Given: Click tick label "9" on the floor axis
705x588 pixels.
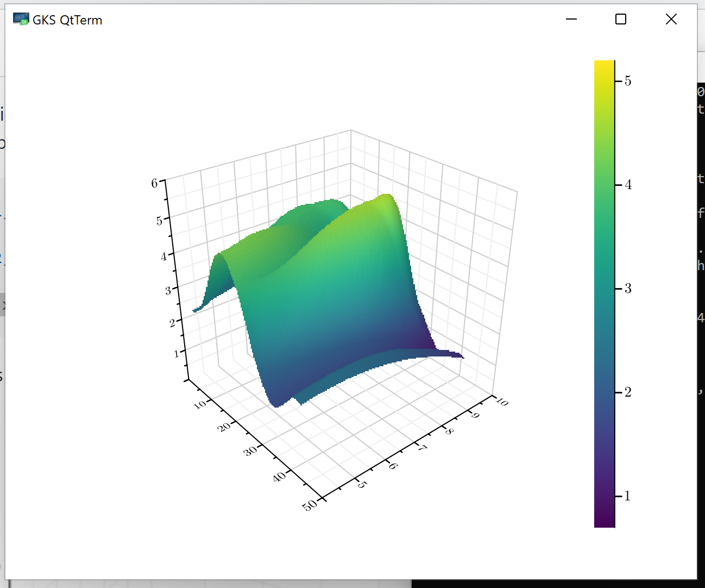Looking at the screenshot, I should [475, 416].
